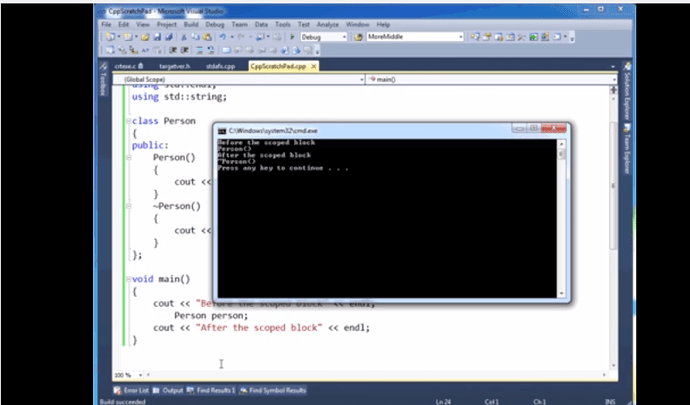Switch to the targetver.h tab
The width and height of the screenshot is (690, 405).
coord(174,66)
